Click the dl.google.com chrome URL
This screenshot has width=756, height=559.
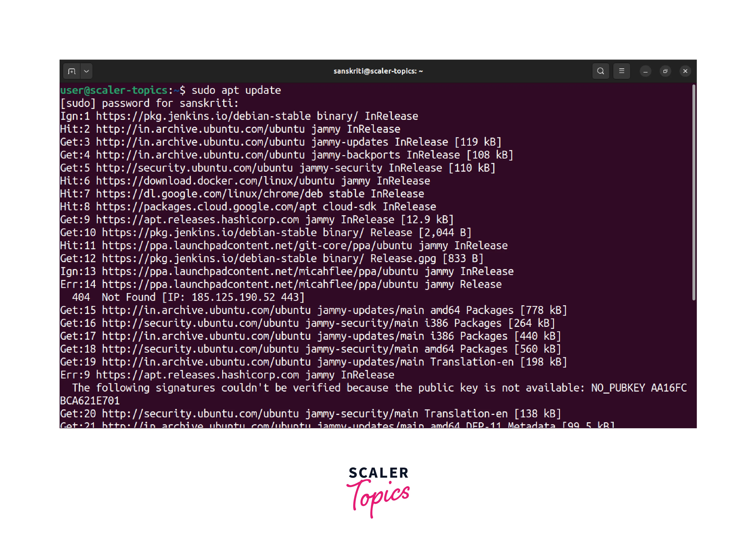pyautogui.click(x=209, y=194)
